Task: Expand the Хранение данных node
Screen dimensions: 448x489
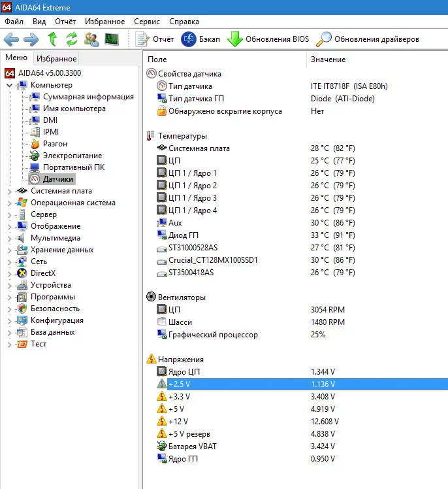Action: (9, 250)
